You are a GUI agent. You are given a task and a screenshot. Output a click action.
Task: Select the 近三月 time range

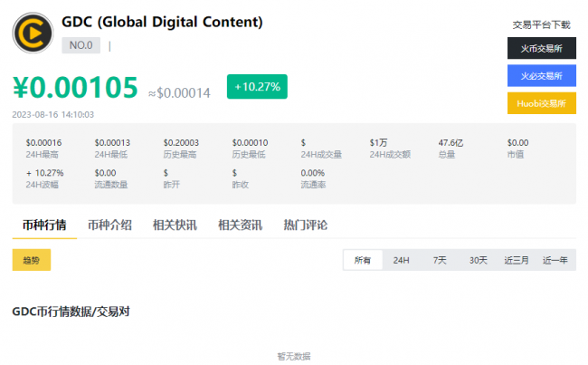517,260
